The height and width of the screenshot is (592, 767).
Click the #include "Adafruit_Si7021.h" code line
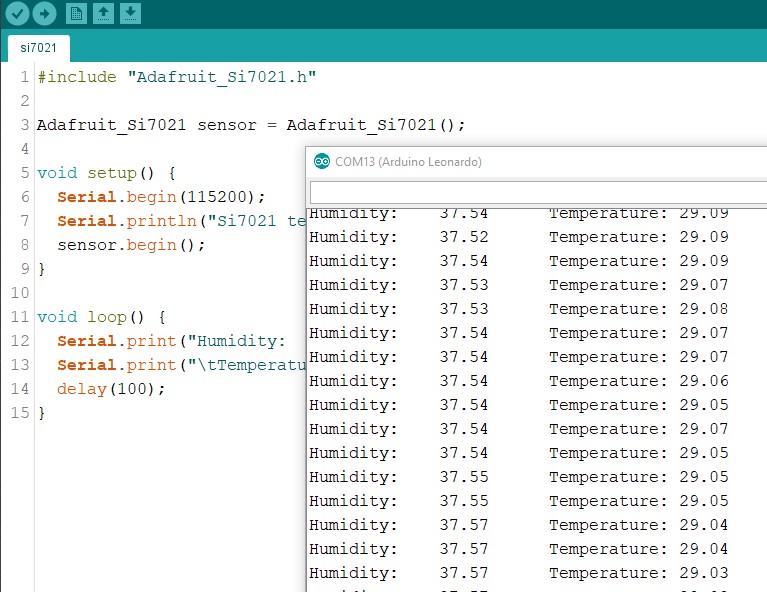click(177, 77)
